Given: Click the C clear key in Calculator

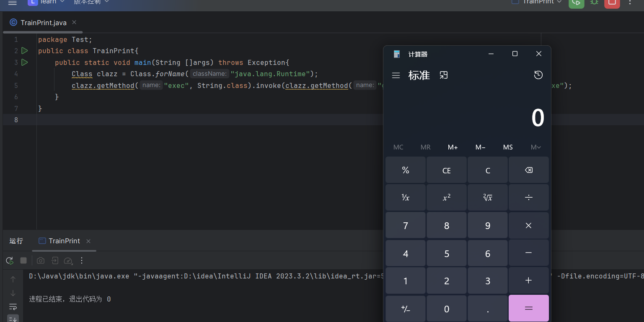Looking at the screenshot, I should pos(488,170).
